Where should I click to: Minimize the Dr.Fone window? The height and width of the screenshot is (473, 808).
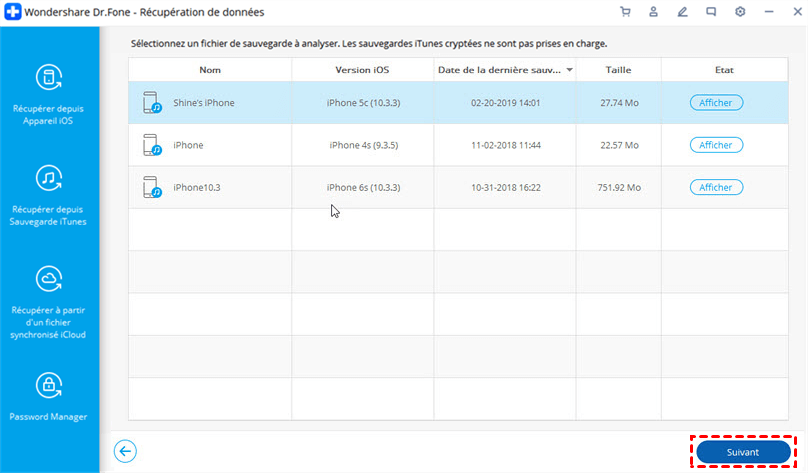[x=769, y=12]
